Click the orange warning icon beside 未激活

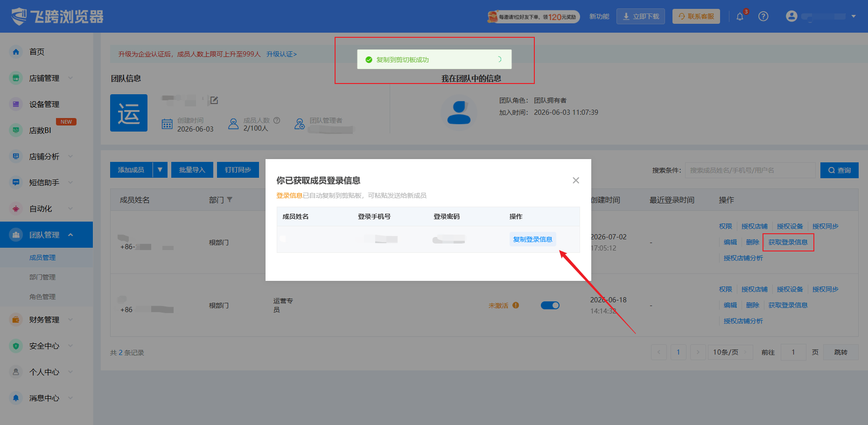click(x=516, y=305)
